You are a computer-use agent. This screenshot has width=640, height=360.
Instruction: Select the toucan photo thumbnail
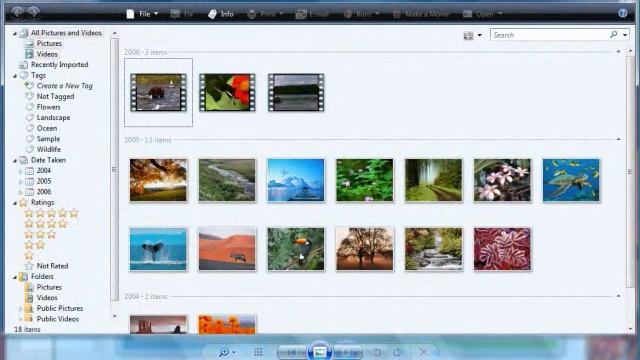[296, 249]
